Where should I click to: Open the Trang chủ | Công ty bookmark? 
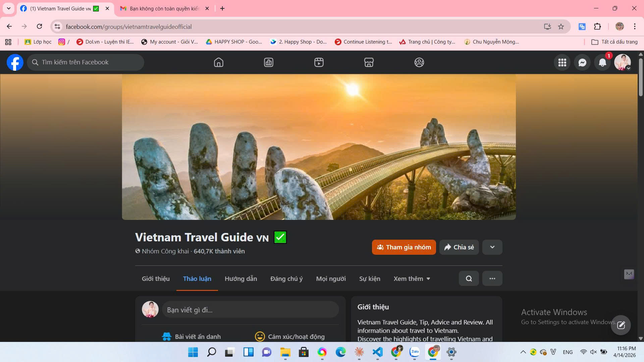click(427, 42)
